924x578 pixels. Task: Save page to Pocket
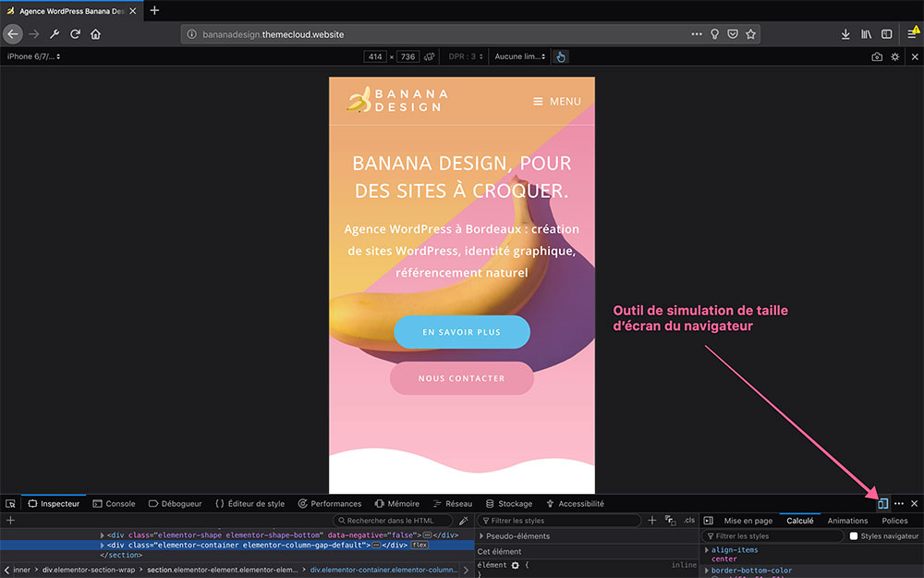pos(733,34)
